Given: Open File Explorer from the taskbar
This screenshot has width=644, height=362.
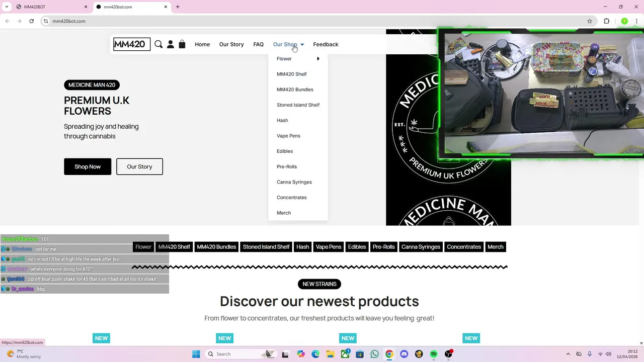Looking at the screenshot, I should click(x=330, y=354).
